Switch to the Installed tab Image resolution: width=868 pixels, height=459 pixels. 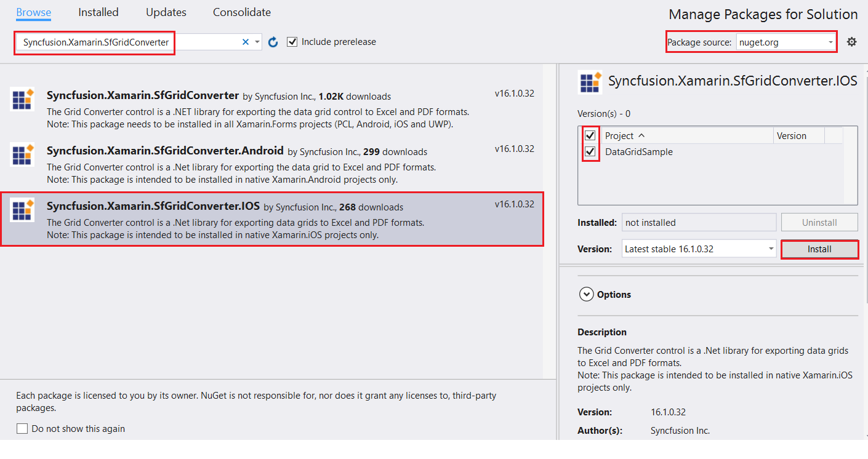(98, 12)
